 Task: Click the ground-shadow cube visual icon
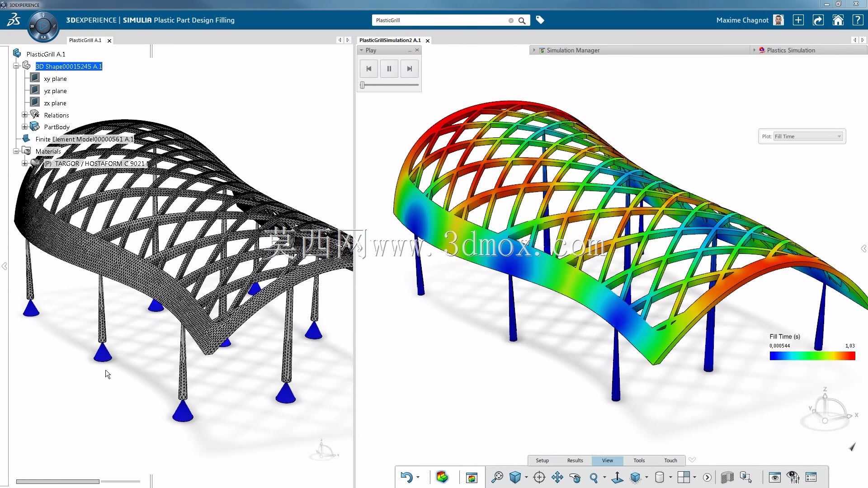coord(636,477)
